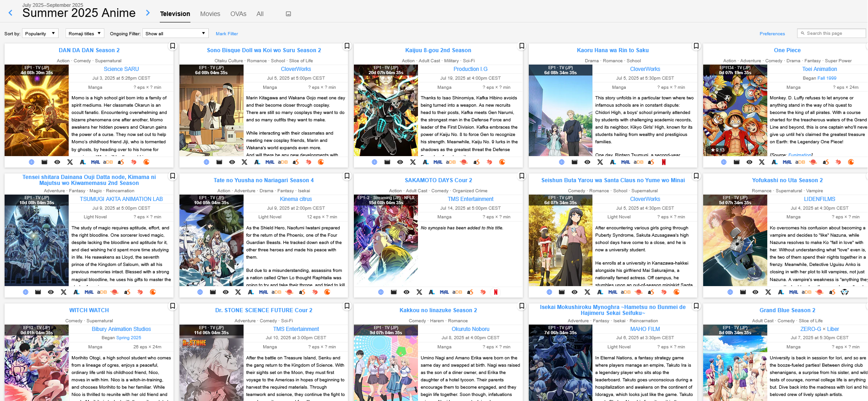Open the Yofukashi no Uta Season 2 poster
The image size is (868, 401).
735,240
